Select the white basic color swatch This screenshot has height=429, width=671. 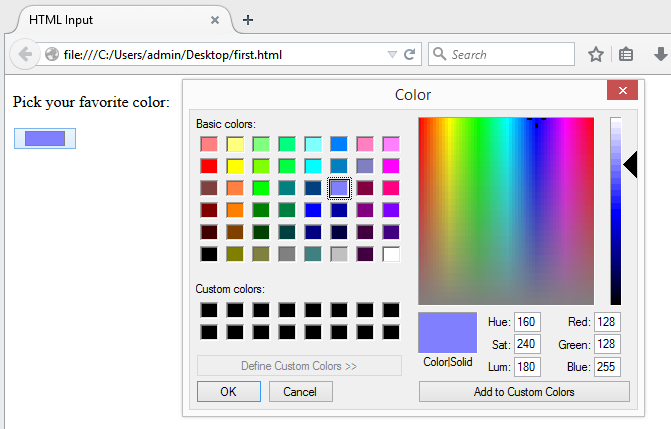pyautogui.click(x=391, y=254)
